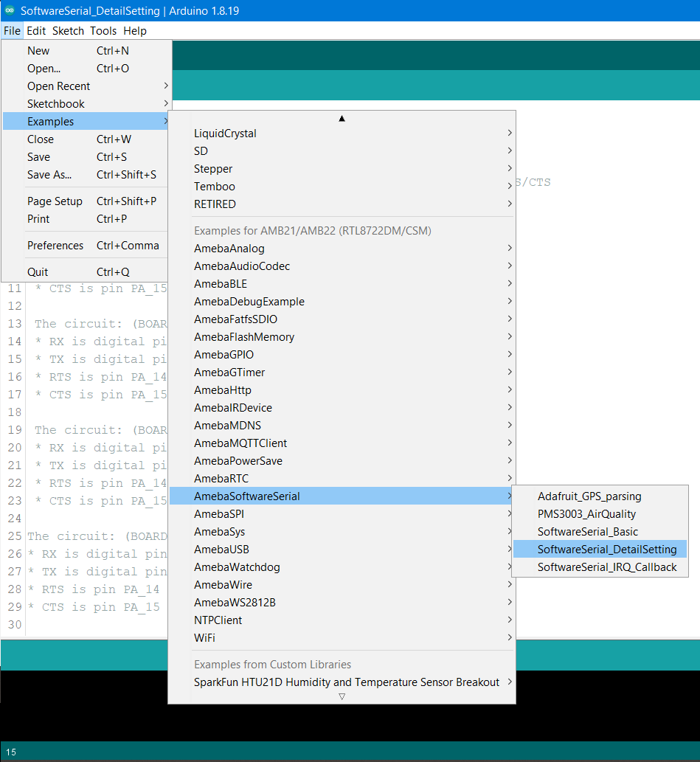
Task: Open the AmebaWS2812B examples submenu
Action: pos(342,603)
